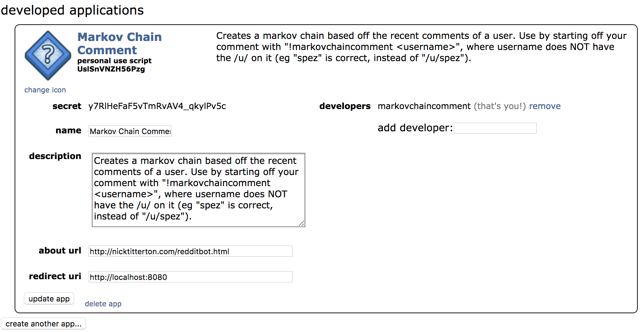Image resolution: width=644 pixels, height=332 pixels.
Task: Click the name field label
Action: tap(69, 131)
